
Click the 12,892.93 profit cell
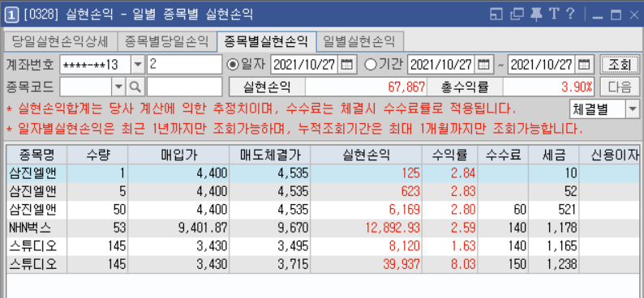[x=367, y=228]
